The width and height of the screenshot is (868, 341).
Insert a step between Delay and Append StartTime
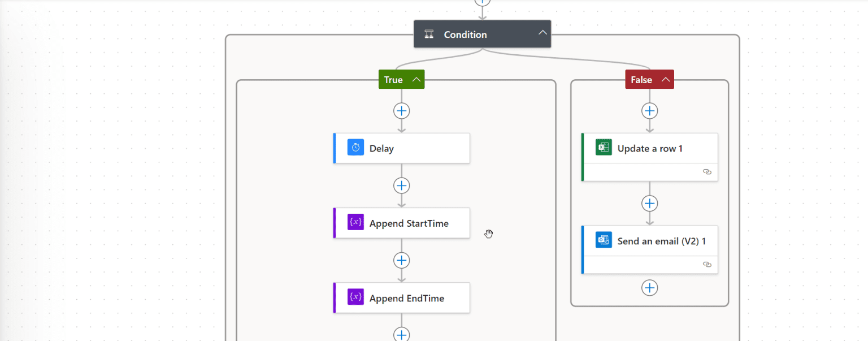coord(401,185)
